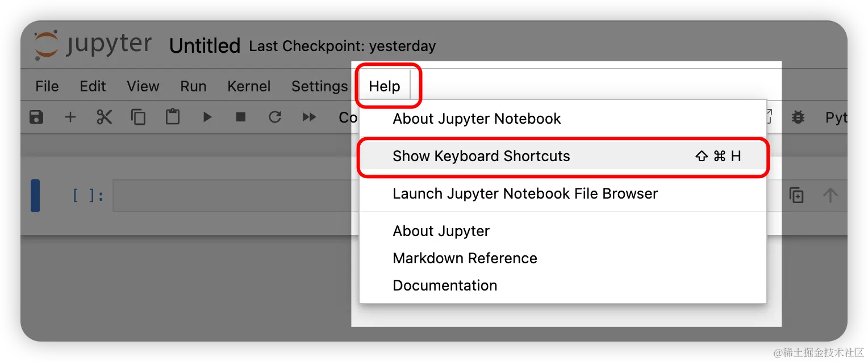Image resolution: width=868 pixels, height=362 pixels.
Task: Open the Kernel menu
Action: (249, 86)
